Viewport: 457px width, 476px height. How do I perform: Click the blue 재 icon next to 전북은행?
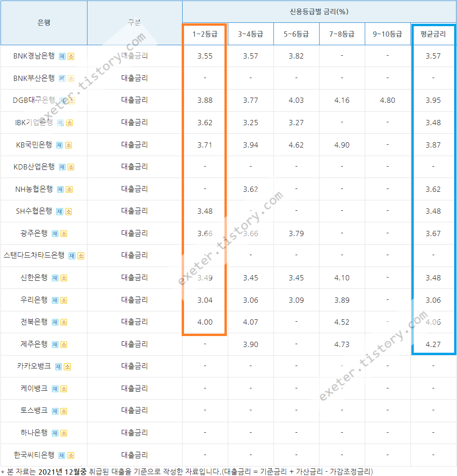tap(55, 322)
